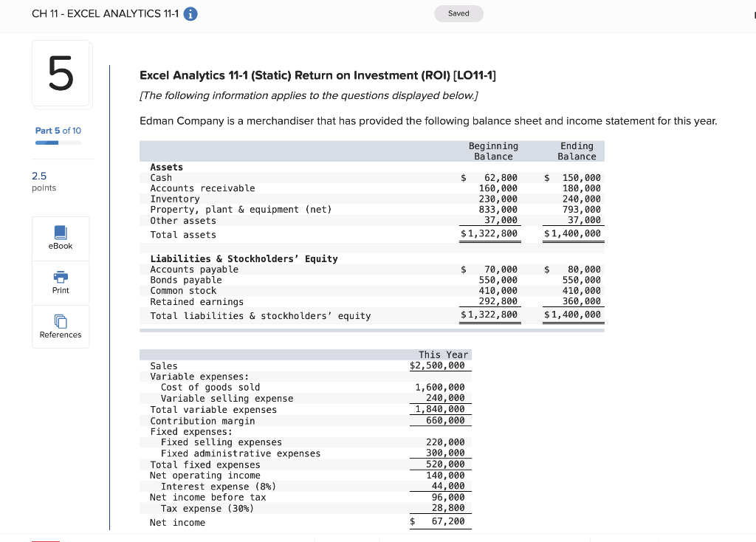Select the printer icon to print the problem
Screen dimensions: 756x542
[x=60, y=278]
